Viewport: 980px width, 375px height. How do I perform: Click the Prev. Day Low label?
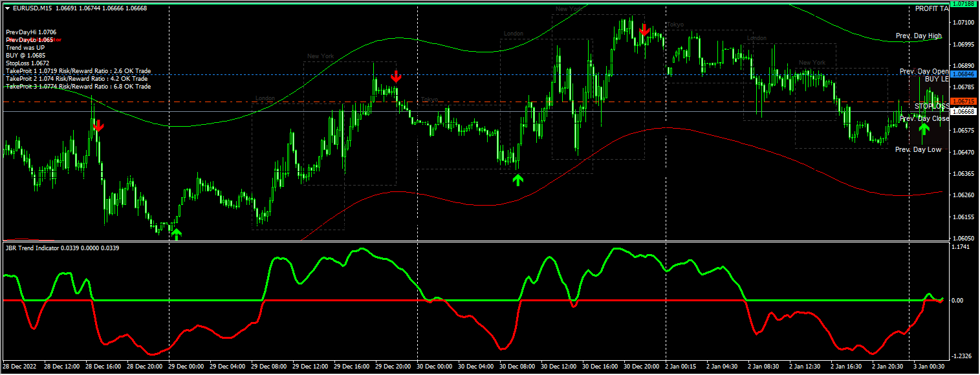pyautogui.click(x=917, y=149)
